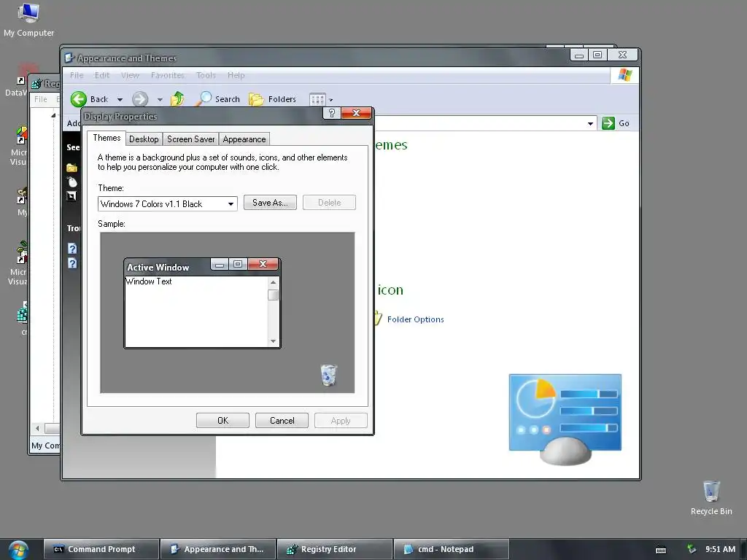Expand the Forward history dropdown arrow
Image resolution: width=747 pixels, height=560 pixels.
[160, 99]
